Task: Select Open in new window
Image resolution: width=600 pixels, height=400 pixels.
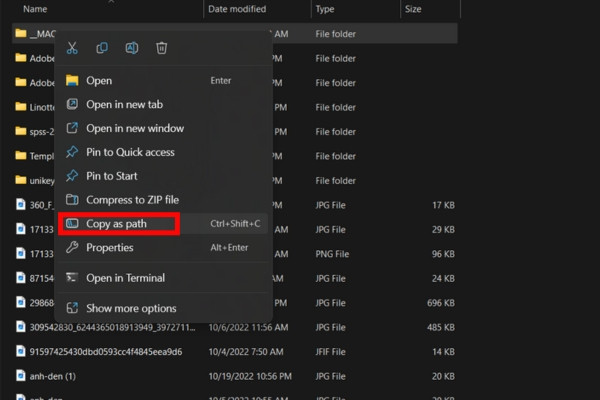Action: 163,128
